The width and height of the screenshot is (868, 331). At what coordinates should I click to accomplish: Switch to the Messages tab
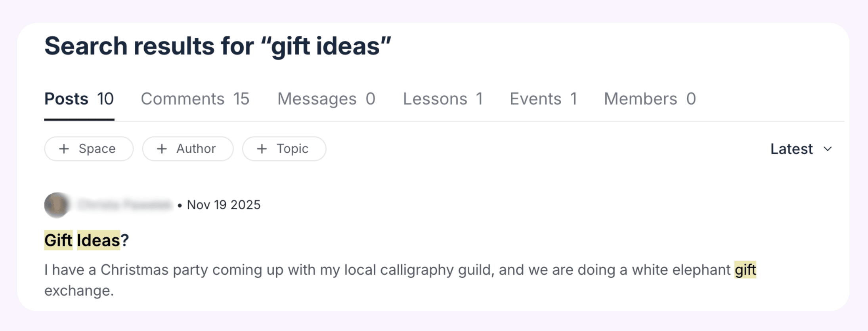click(326, 99)
